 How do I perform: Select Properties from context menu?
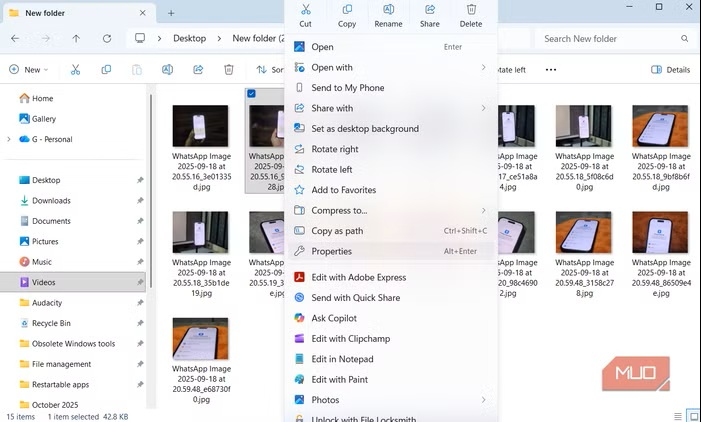click(x=331, y=252)
